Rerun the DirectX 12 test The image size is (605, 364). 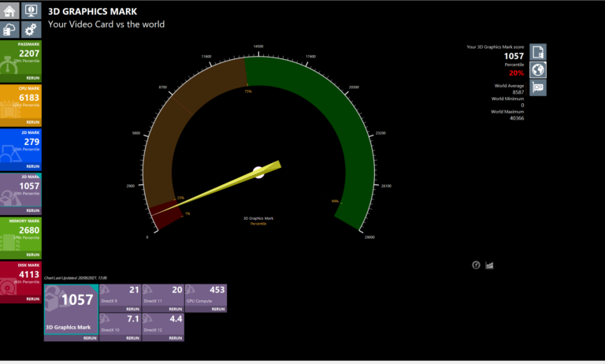click(x=175, y=337)
